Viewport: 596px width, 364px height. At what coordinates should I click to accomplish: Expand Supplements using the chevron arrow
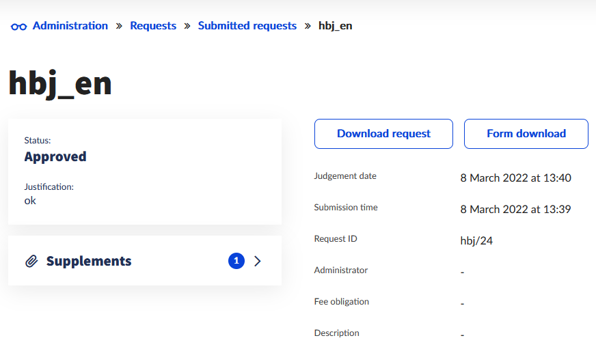(258, 261)
